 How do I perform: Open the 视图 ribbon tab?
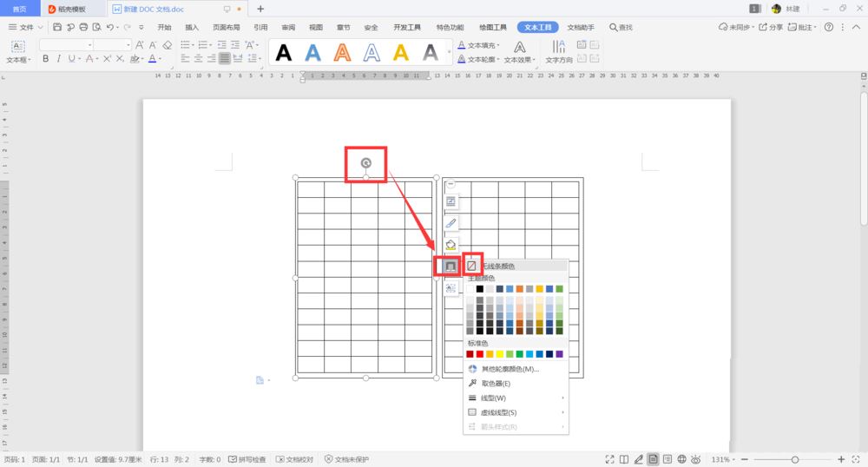[x=316, y=27]
